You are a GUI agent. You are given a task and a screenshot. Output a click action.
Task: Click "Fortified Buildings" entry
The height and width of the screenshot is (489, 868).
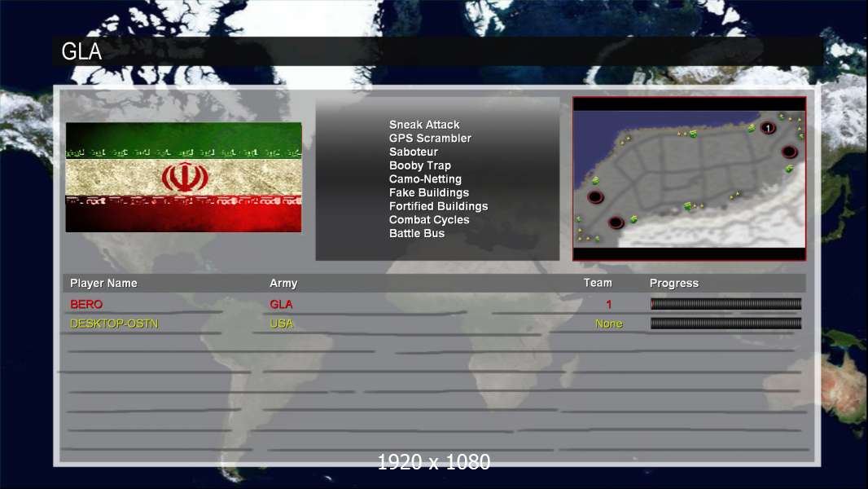point(438,206)
